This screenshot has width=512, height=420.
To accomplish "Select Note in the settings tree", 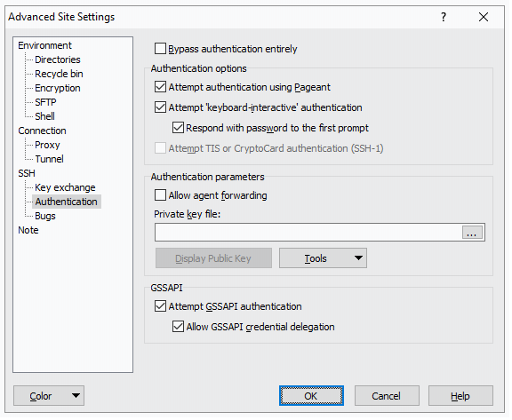I will click(x=28, y=230).
